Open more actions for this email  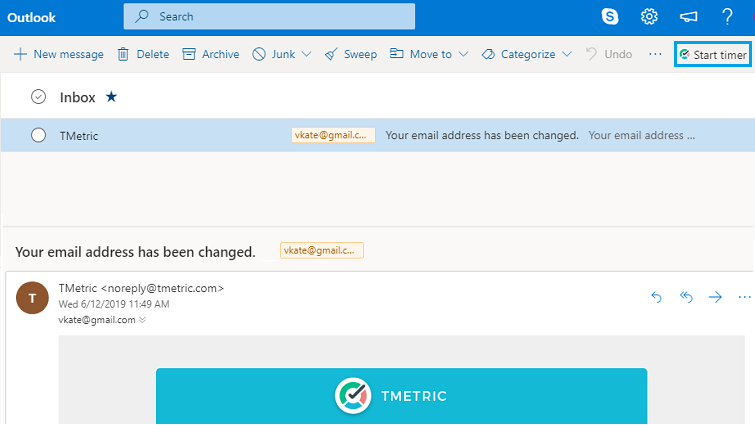[744, 297]
